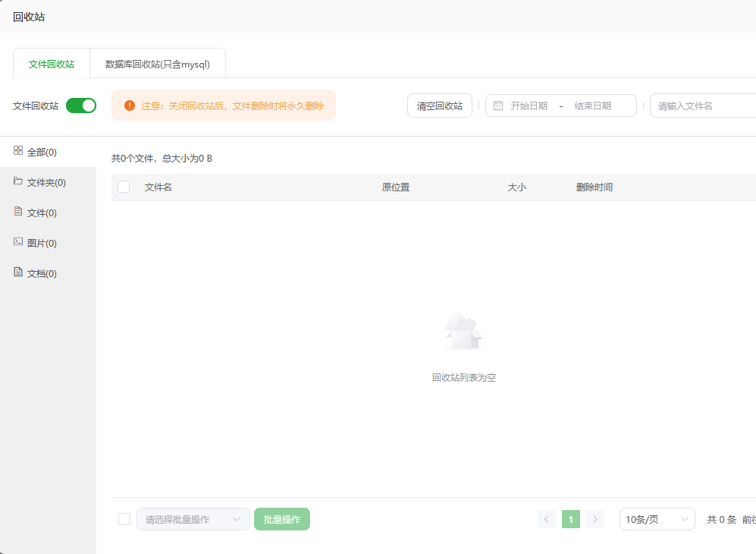Click the folder icon beside 文件夹(0)
Viewport: 756px width, 554px height.
pos(18,181)
